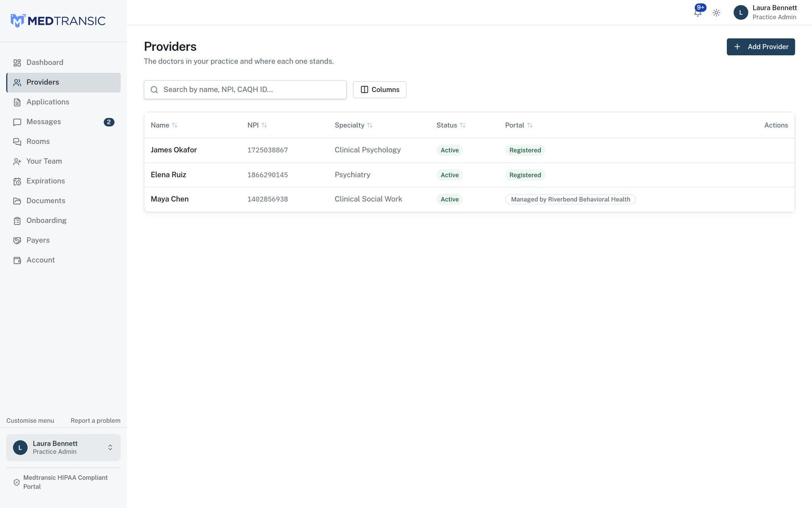Open Maya Chen provider row
Viewport: 812px width, 508px height.
pos(469,200)
